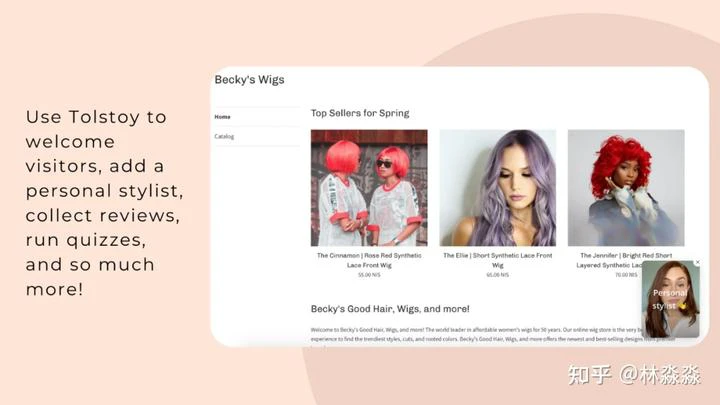
Task: Click the Use Tolstoy promotional text
Action: (105, 202)
